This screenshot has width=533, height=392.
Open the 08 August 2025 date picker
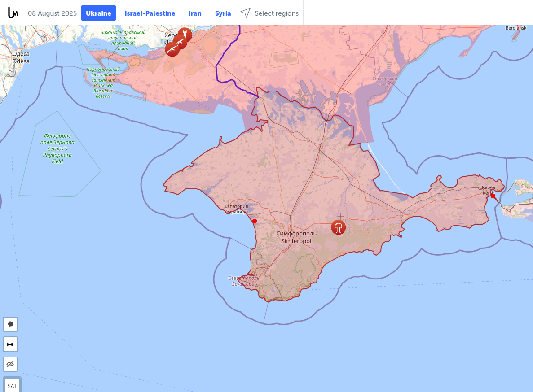click(x=53, y=13)
